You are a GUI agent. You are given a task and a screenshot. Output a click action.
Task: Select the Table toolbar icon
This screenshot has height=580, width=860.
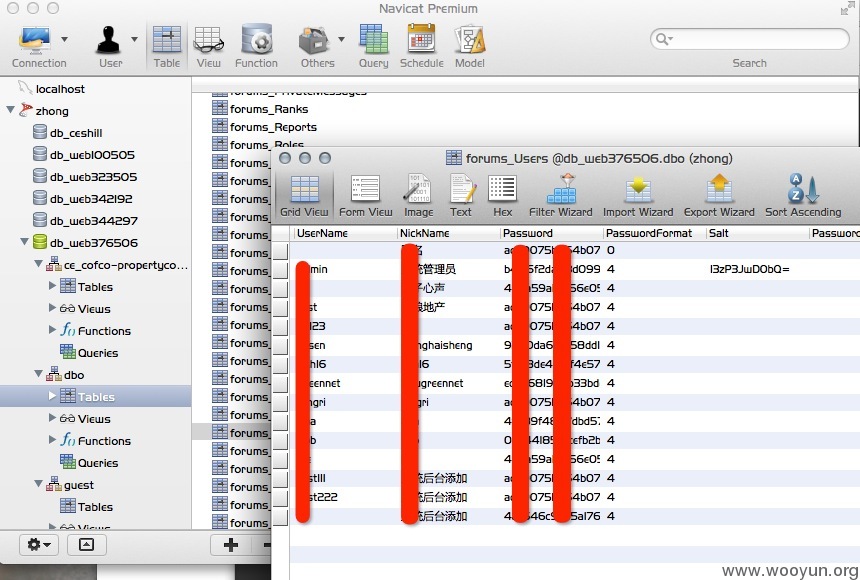[x=167, y=40]
